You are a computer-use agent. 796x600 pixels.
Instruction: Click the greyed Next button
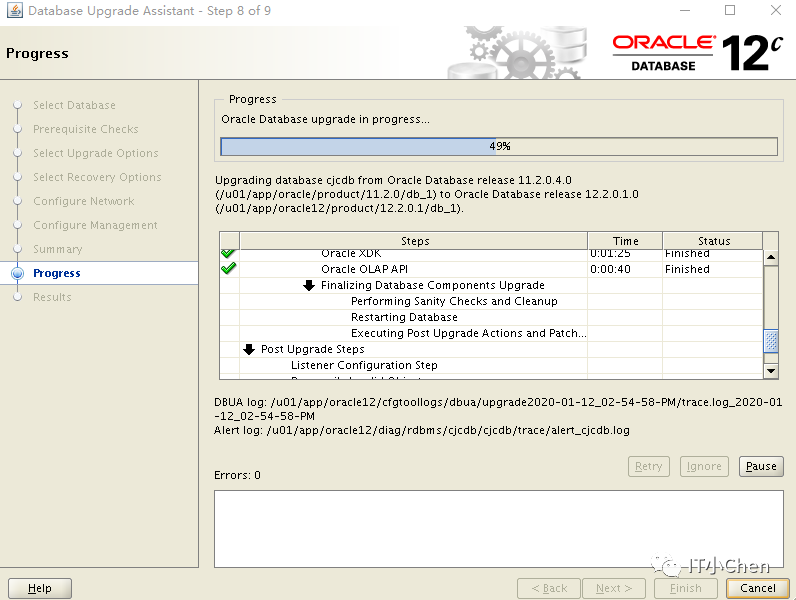(614, 588)
